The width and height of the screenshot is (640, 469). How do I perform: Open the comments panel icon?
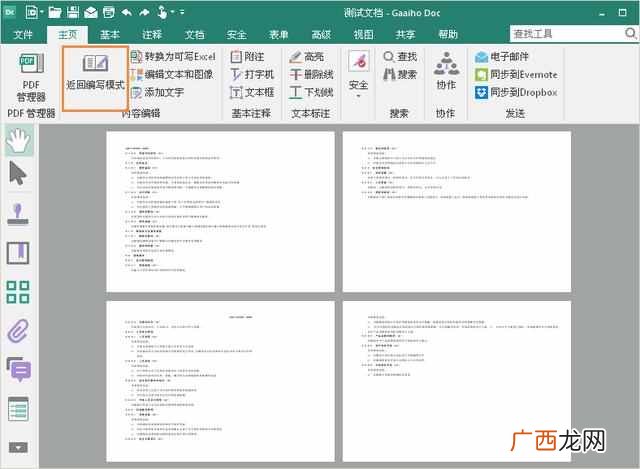[19, 369]
